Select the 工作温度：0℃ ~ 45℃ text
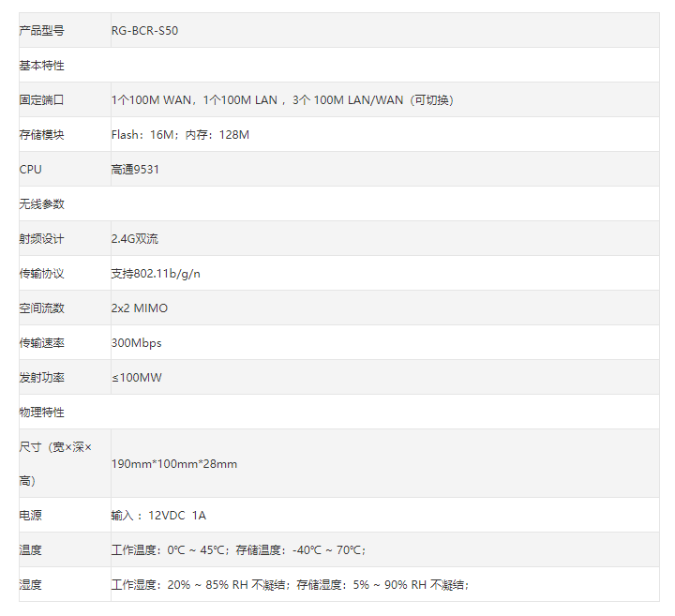 click(168, 549)
